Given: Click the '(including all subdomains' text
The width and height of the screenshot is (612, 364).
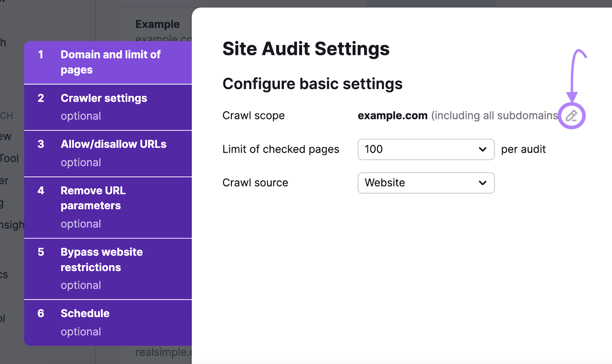Looking at the screenshot, I should pos(495,115).
